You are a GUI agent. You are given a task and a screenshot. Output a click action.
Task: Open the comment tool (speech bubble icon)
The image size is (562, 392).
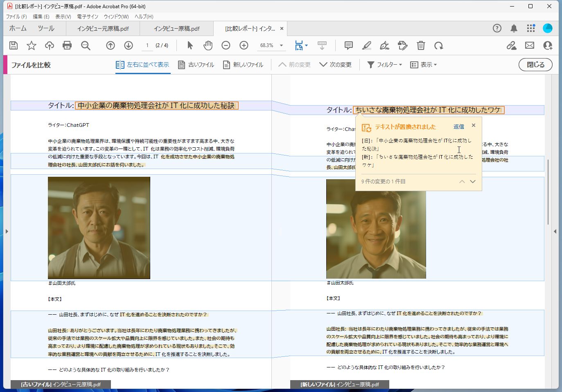(x=348, y=45)
